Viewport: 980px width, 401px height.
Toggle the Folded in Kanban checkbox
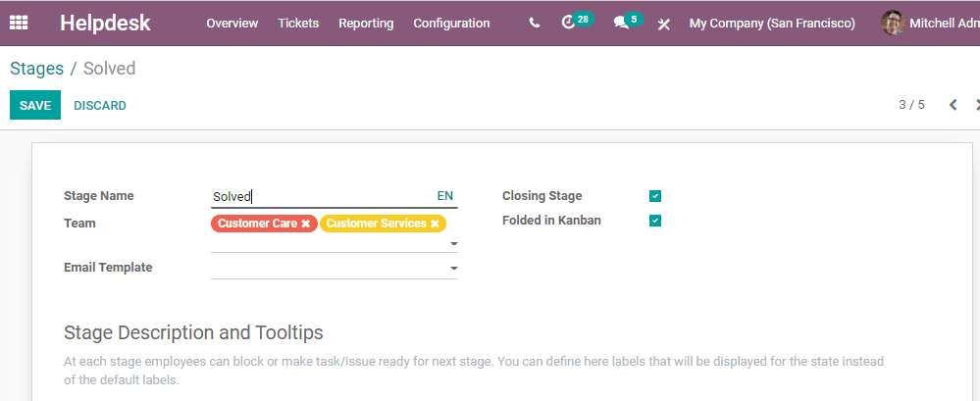point(655,221)
